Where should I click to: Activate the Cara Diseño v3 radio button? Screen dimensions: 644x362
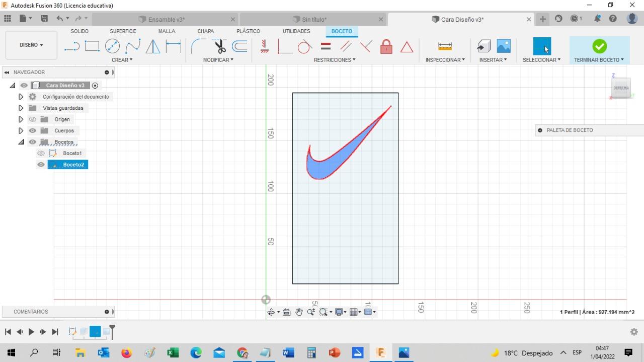pos(95,86)
